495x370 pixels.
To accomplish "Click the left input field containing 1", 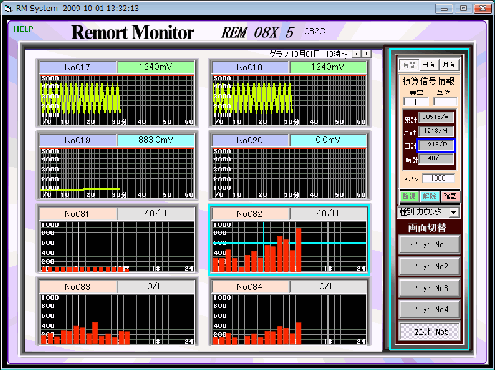I will click(x=416, y=102).
